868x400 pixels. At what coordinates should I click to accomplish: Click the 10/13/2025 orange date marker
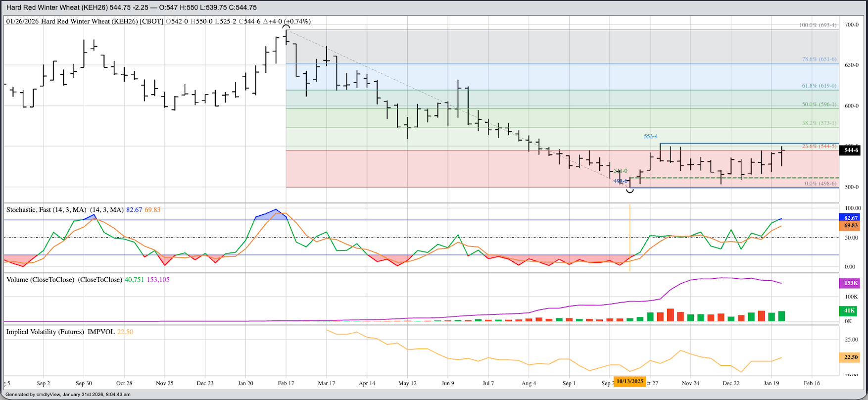(630, 381)
